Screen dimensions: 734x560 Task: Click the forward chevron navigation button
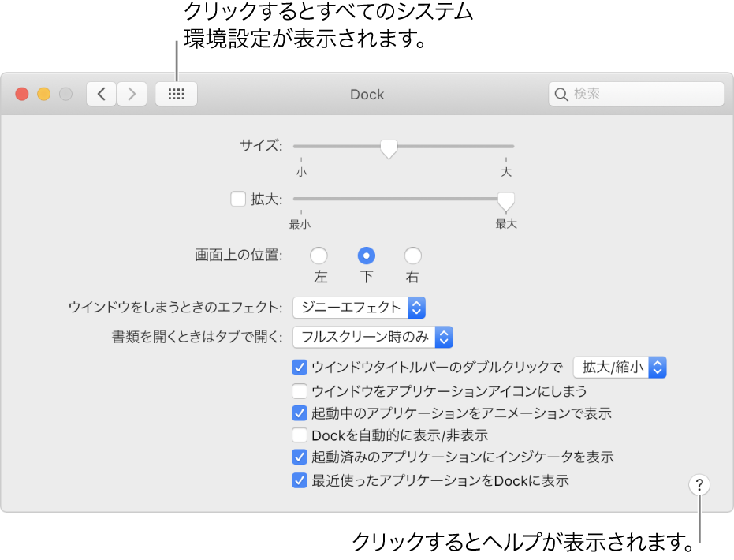pos(132,94)
